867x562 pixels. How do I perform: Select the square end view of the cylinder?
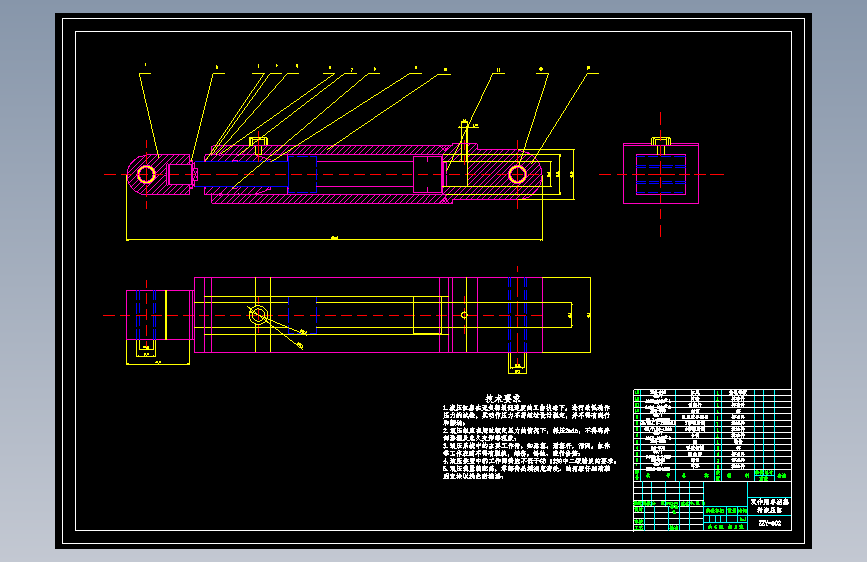(661, 174)
